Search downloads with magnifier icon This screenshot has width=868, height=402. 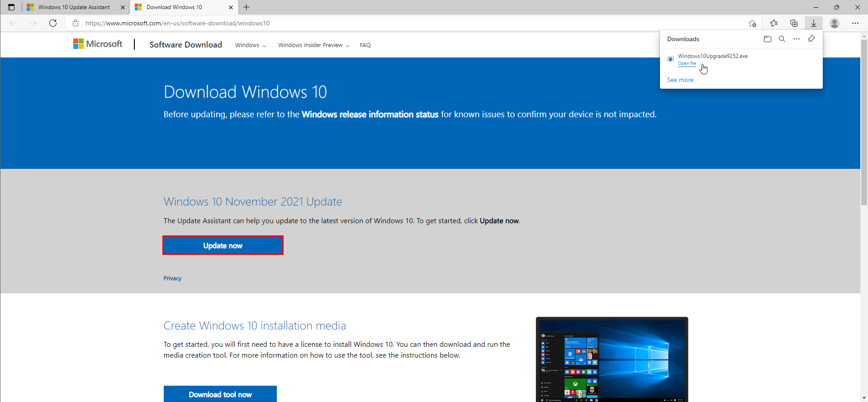click(782, 39)
